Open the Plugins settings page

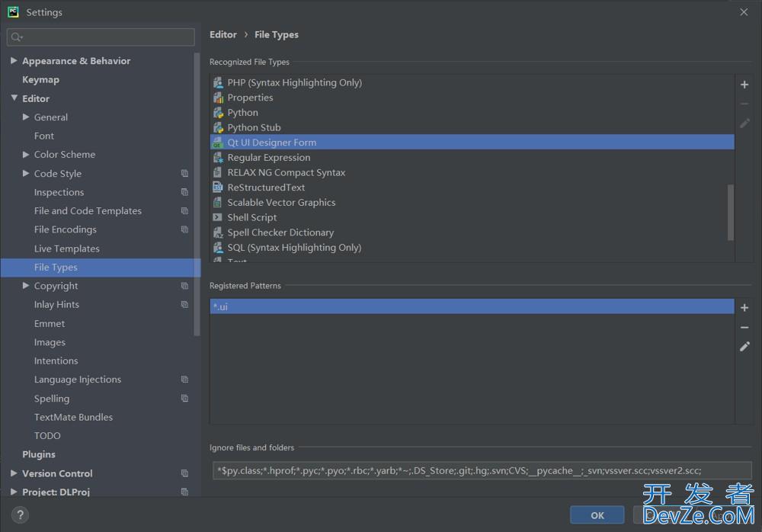pyautogui.click(x=39, y=454)
